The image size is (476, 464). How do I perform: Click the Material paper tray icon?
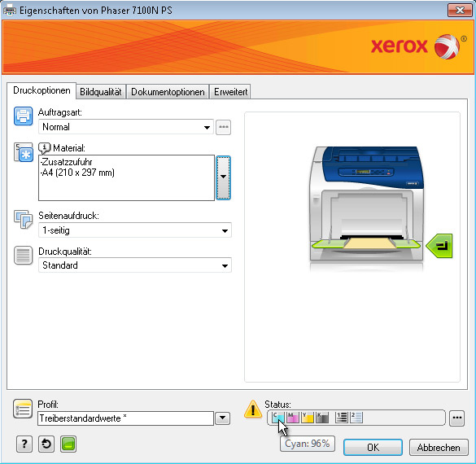coord(24,152)
